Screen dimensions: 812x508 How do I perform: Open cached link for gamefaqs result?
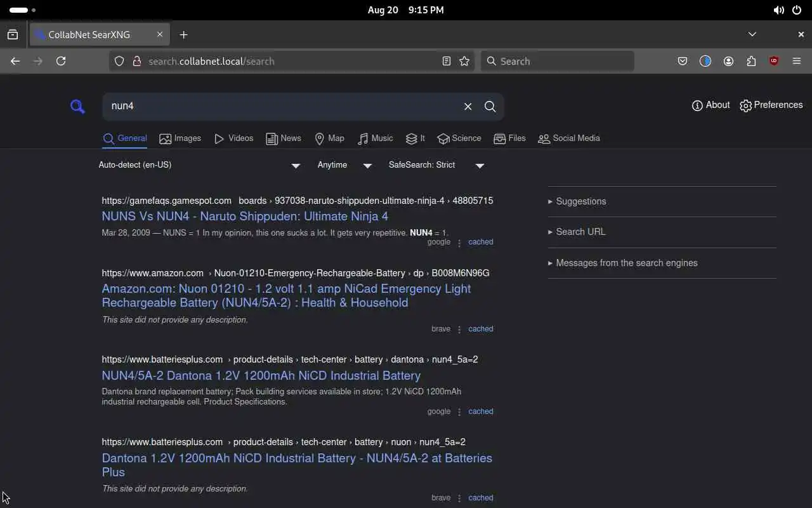tap(481, 242)
